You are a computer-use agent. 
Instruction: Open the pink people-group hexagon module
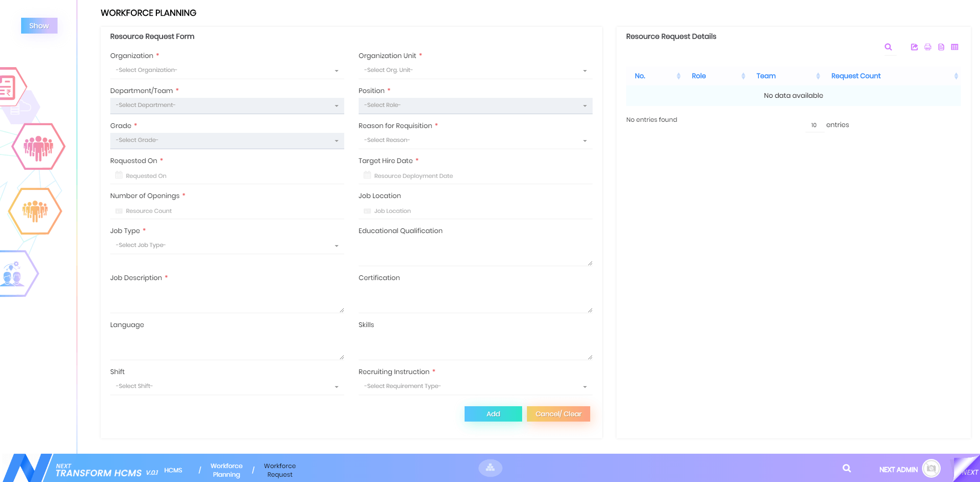click(x=38, y=146)
